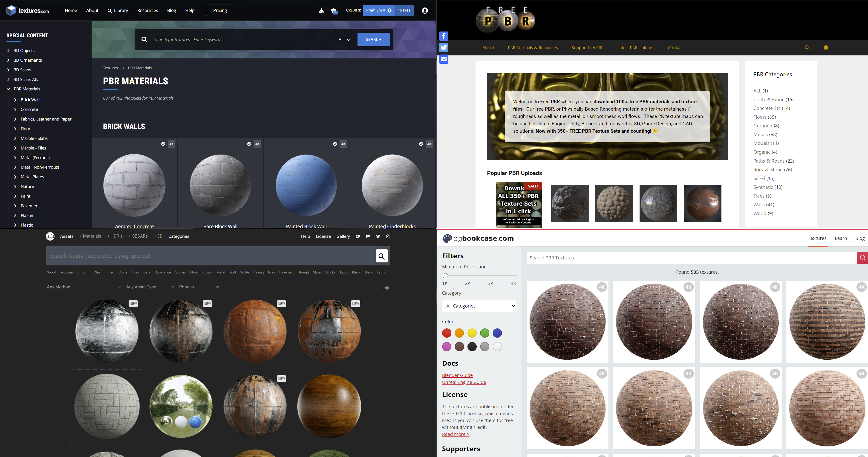Open shopping cart icon on FreePBR
The width and height of the screenshot is (868, 457).
click(x=826, y=47)
